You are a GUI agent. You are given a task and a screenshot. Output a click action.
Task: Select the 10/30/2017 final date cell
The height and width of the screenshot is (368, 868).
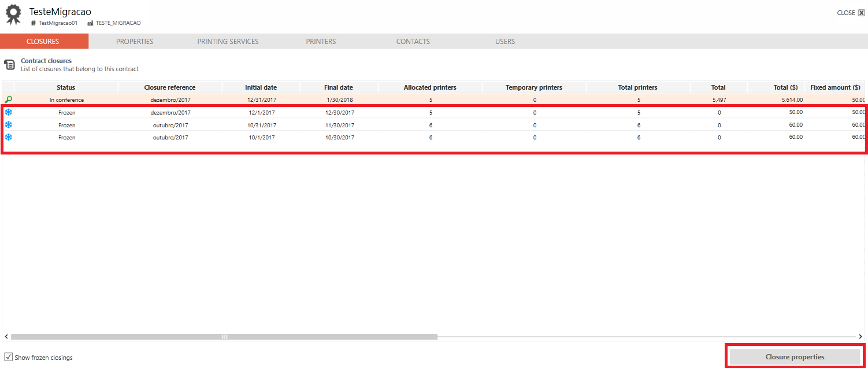339,138
